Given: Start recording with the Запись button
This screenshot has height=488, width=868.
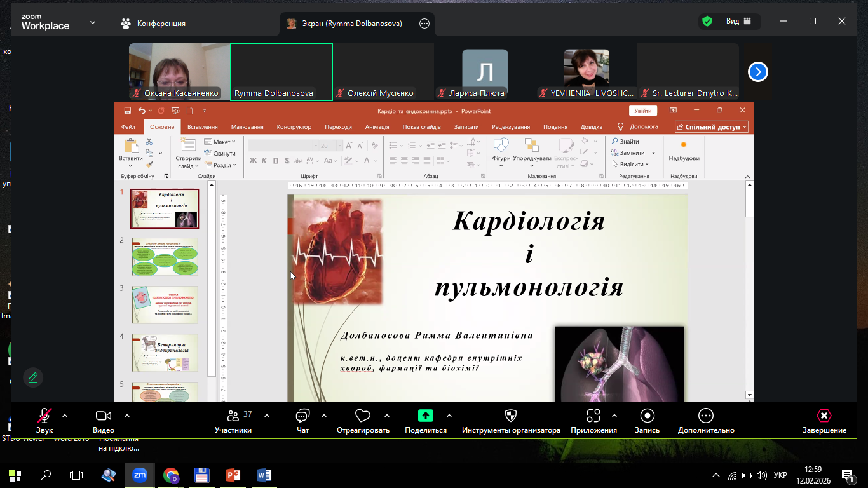Looking at the screenshot, I should coord(647,416).
